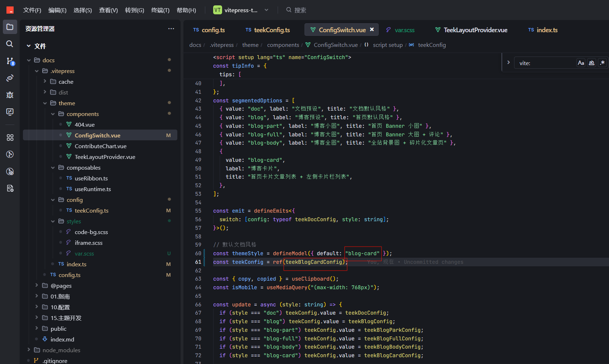This screenshot has width=609, height=364.
Task: Click the Sass icon of code-bg.scss
Action: pos(68,232)
